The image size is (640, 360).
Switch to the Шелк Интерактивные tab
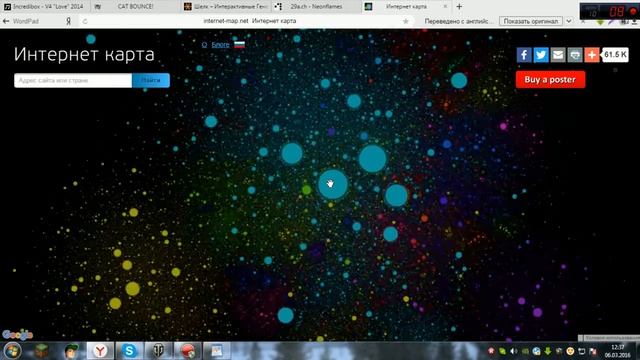(x=226, y=7)
